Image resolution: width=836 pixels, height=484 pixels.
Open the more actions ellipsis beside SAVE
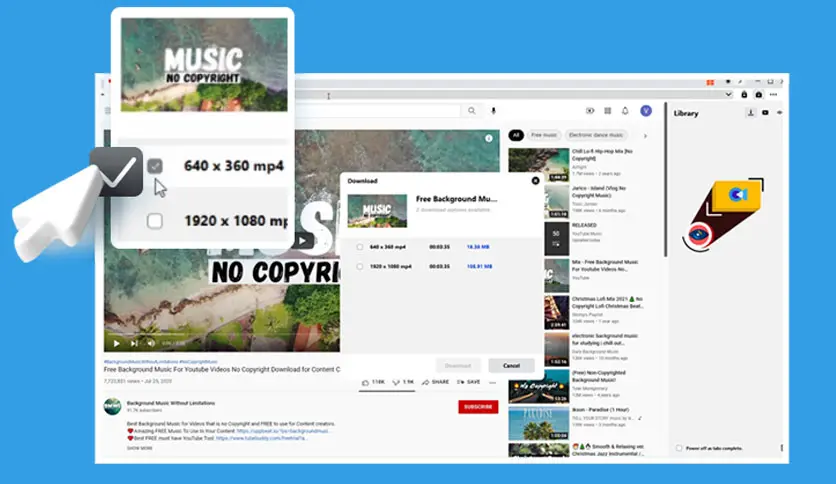tap(492, 382)
